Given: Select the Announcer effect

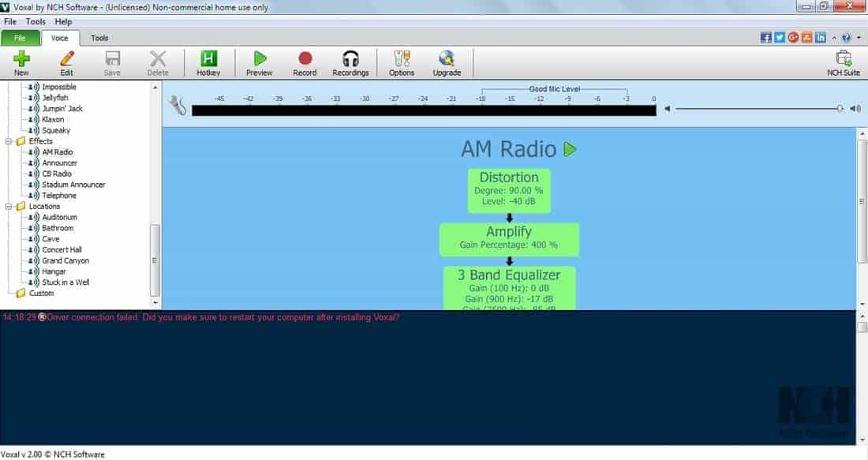Looking at the screenshot, I should pos(59,163).
